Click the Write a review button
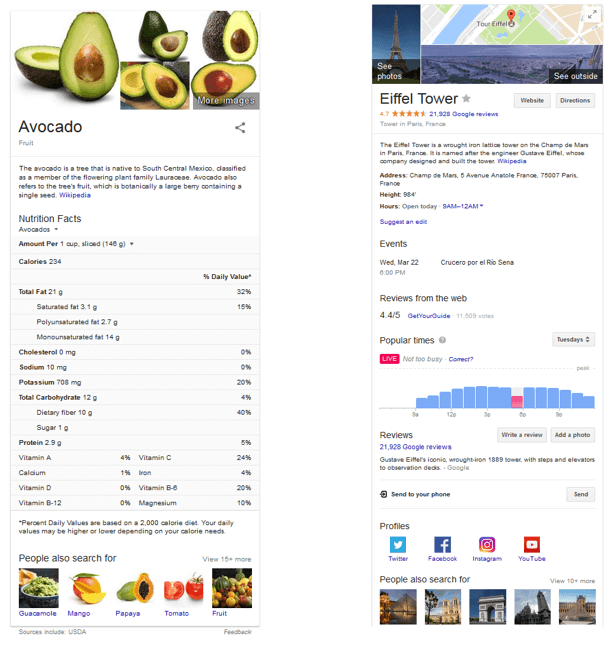The width and height of the screenshot is (614, 645). tap(521, 435)
